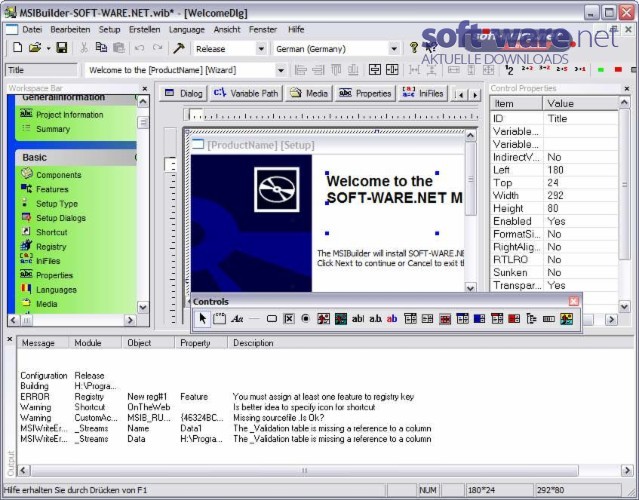
Task: Show tabs to the right with arrow
Action: point(475,95)
